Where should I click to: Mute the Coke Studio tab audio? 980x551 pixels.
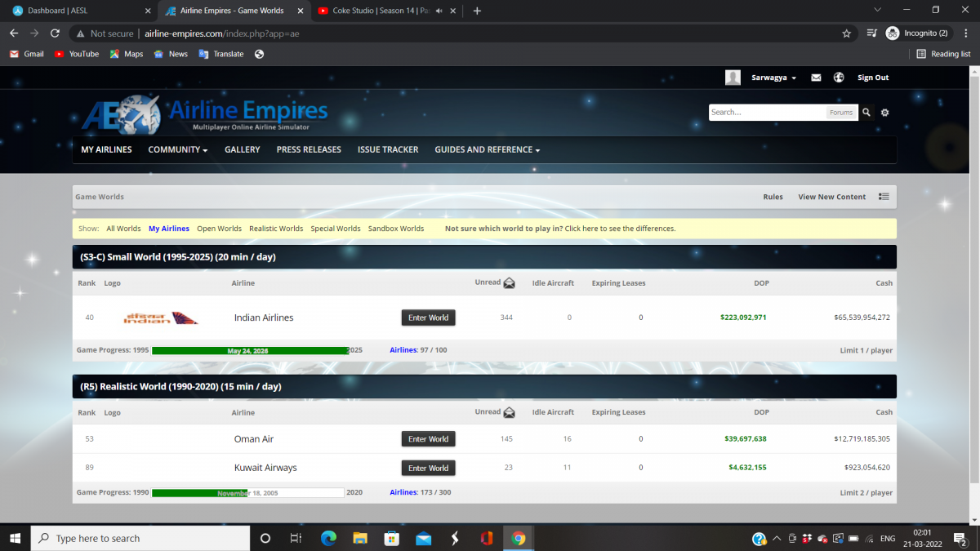coord(439,11)
